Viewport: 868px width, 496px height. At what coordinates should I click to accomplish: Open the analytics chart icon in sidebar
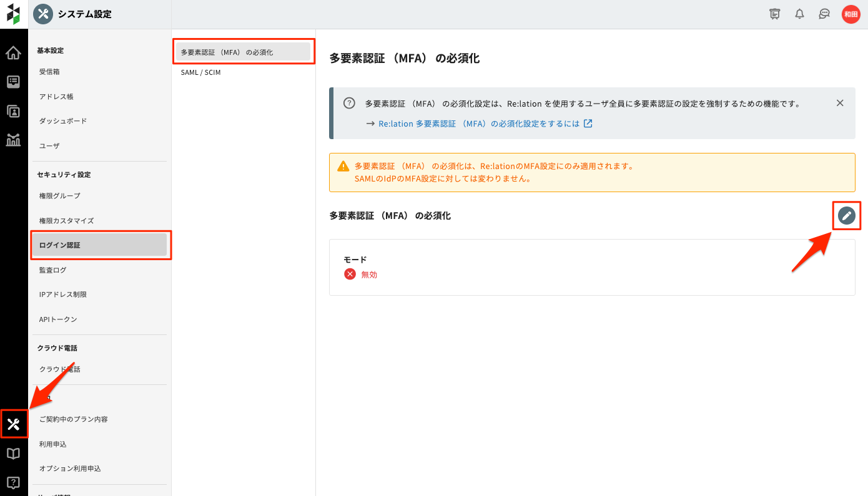13,140
